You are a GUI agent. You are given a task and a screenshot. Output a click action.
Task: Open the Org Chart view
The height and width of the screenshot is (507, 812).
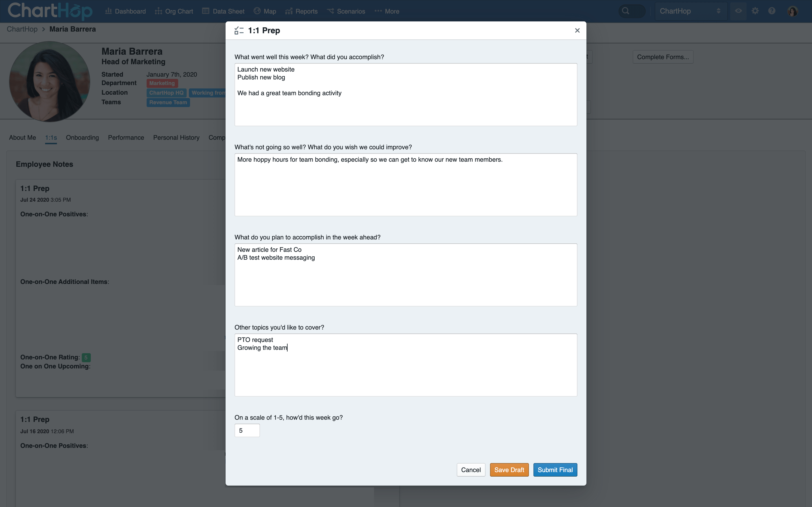pyautogui.click(x=178, y=11)
